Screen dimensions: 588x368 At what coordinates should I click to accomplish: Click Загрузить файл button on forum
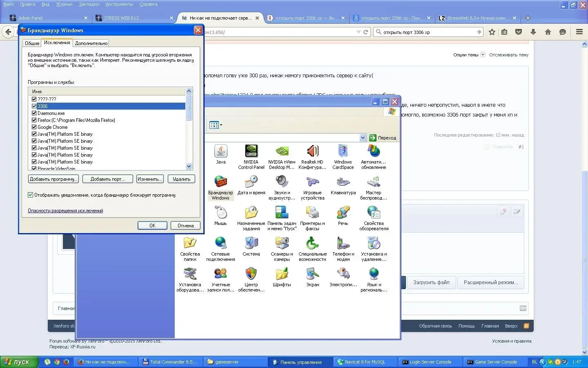coord(431,283)
